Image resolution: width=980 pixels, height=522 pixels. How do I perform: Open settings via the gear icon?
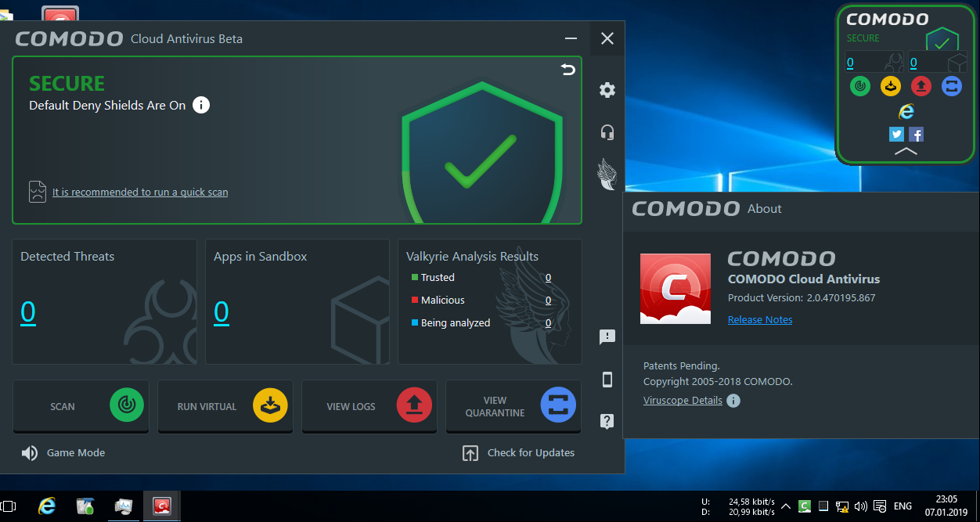(x=607, y=90)
